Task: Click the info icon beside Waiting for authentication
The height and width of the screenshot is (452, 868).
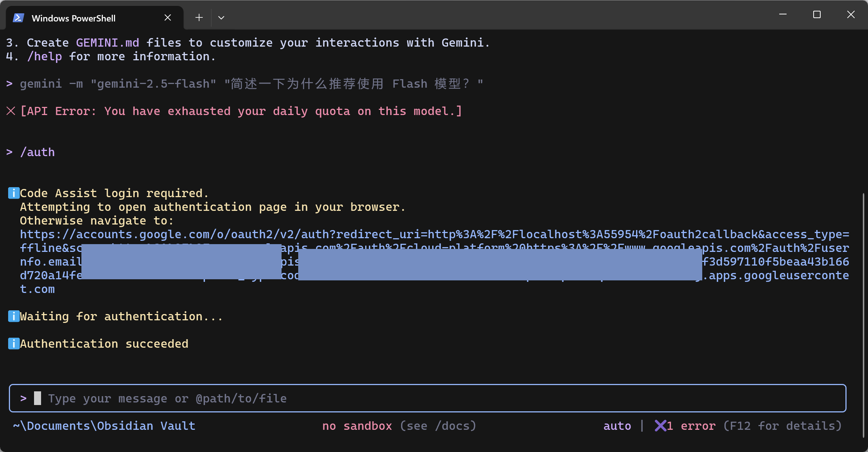Action: click(x=14, y=316)
